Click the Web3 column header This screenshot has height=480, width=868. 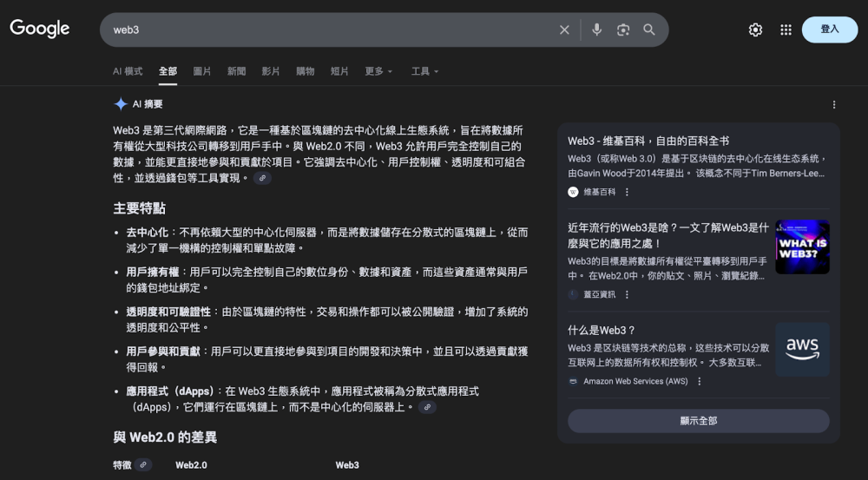tap(347, 465)
